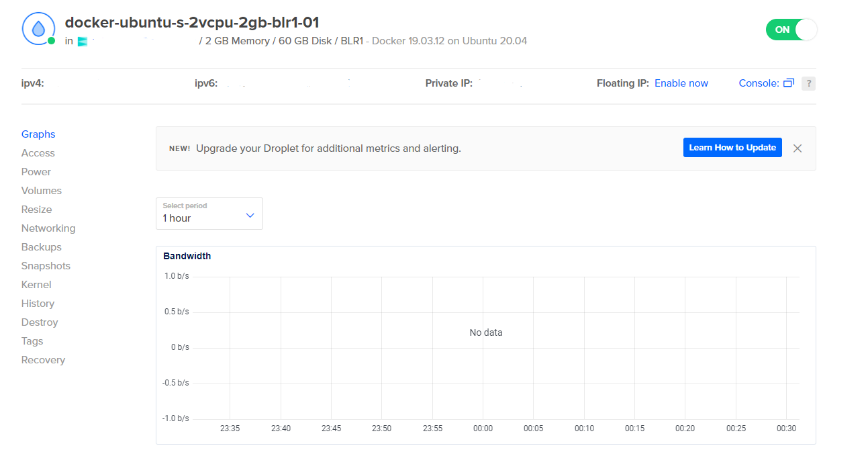868x450 pixels.
Task: Open the Select period dropdown
Action: coord(209,214)
